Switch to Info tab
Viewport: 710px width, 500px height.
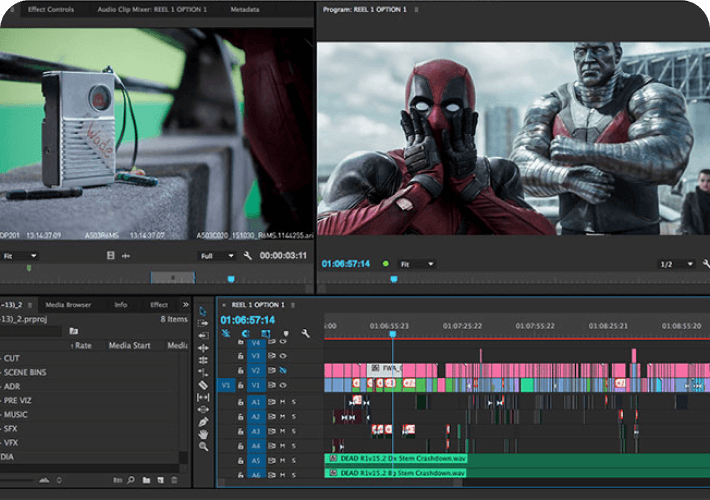121,305
